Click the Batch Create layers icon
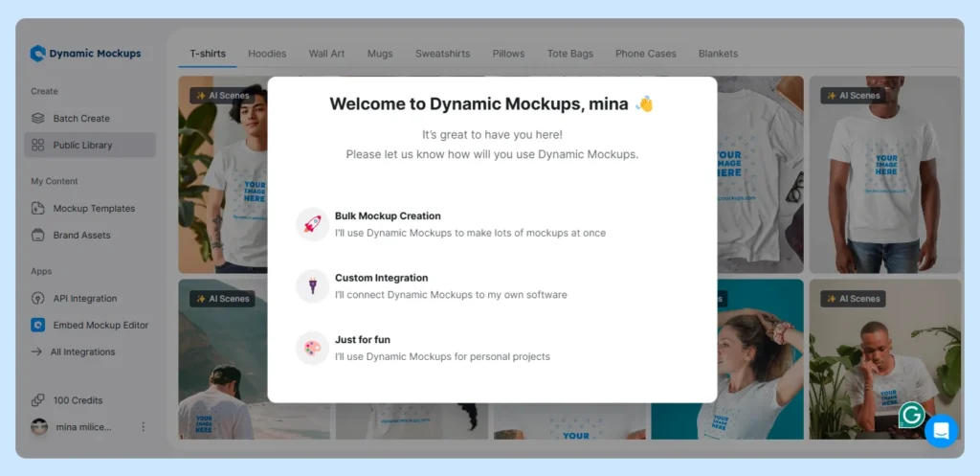This screenshot has height=476, width=980. [37, 118]
